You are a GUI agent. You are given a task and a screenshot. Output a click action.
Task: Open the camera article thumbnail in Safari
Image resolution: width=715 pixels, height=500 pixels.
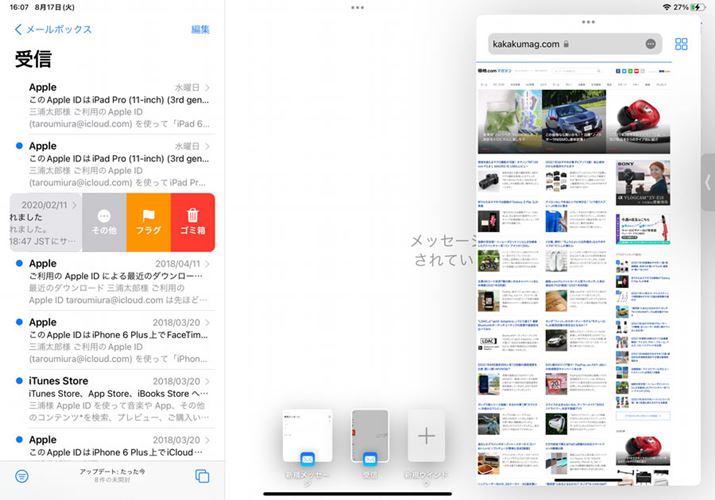(x=488, y=181)
